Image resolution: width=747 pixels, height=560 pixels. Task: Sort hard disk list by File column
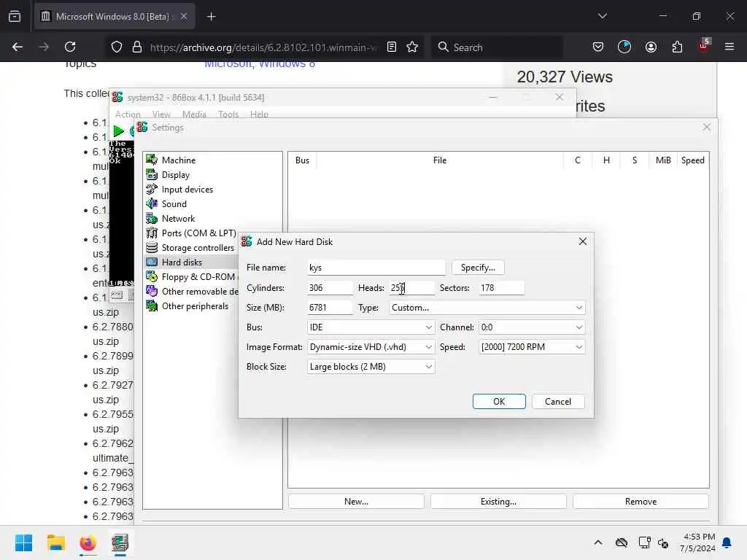click(440, 160)
